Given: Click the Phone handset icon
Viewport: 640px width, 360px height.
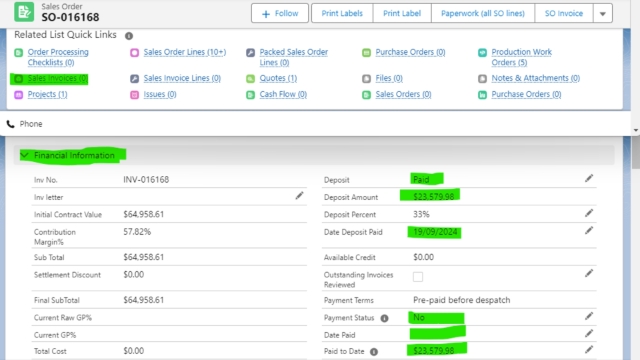Looking at the screenshot, I should click(x=11, y=124).
